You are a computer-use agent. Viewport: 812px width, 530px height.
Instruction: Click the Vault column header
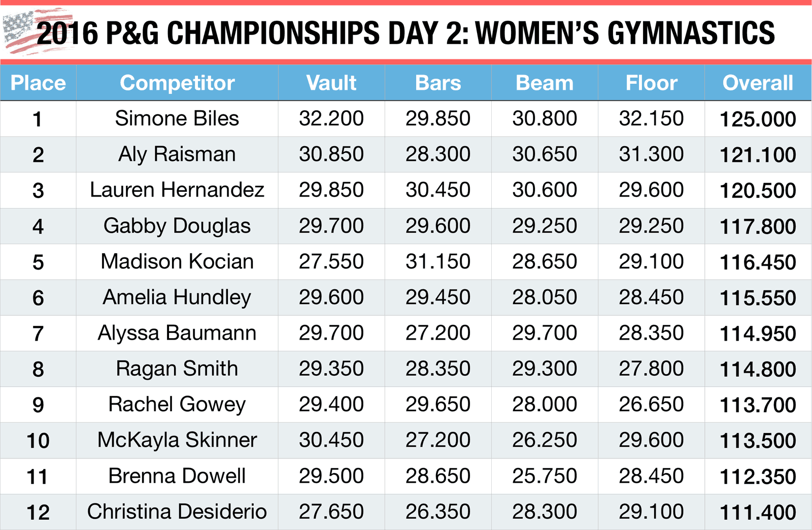331,83
